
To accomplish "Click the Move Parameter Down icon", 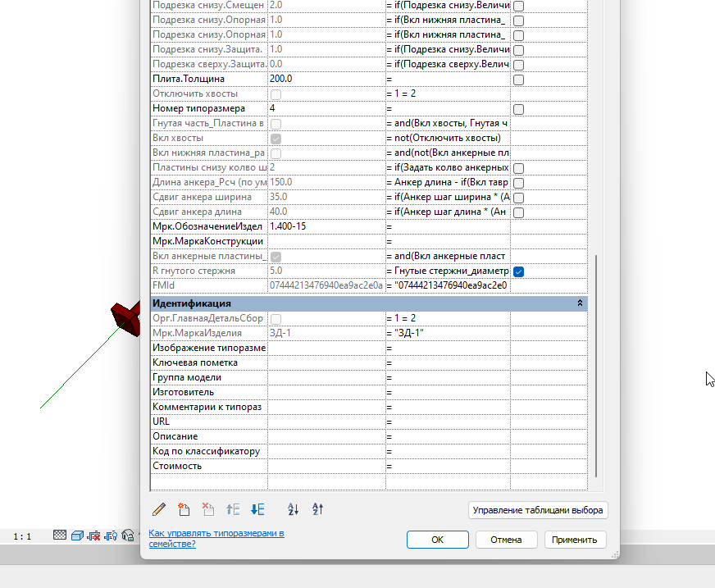I will (257, 509).
